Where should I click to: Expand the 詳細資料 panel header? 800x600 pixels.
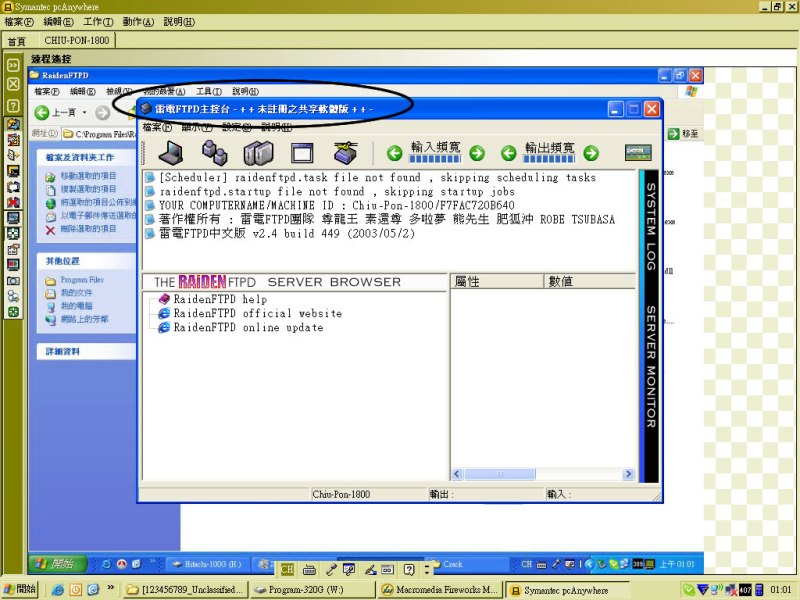(x=87, y=351)
